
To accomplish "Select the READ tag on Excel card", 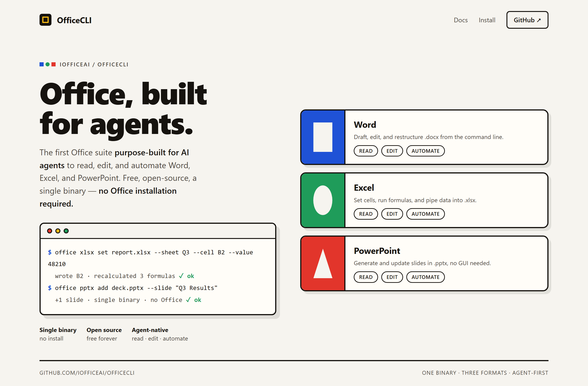I will (366, 214).
